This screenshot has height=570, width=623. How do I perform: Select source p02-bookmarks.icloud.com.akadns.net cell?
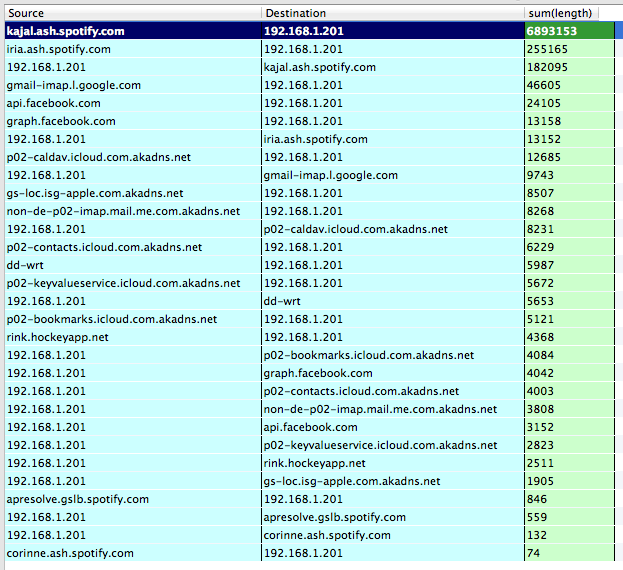133,319
